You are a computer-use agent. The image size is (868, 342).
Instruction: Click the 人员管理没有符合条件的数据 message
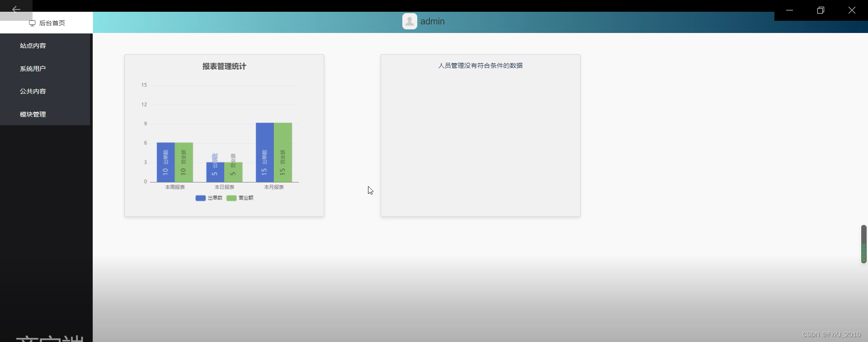[480, 66]
